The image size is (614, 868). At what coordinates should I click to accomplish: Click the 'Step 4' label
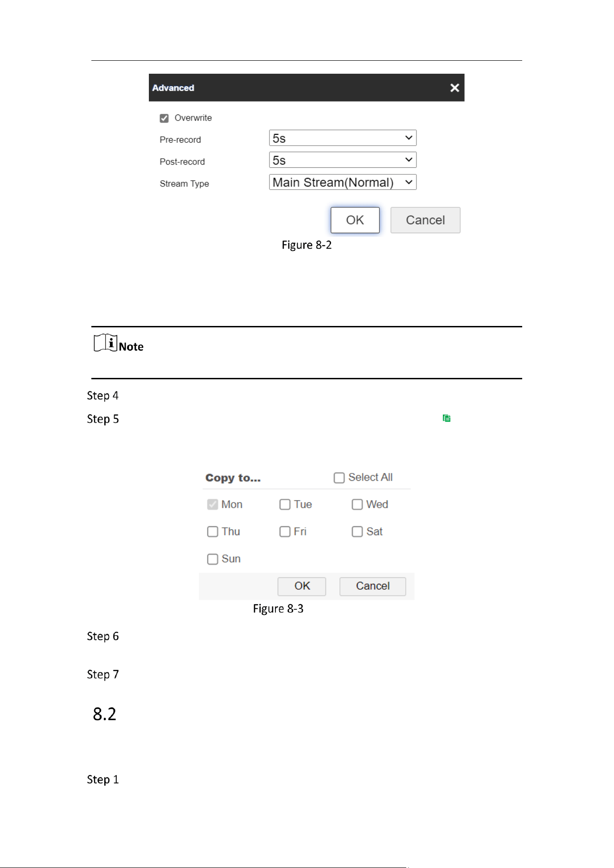102,396
